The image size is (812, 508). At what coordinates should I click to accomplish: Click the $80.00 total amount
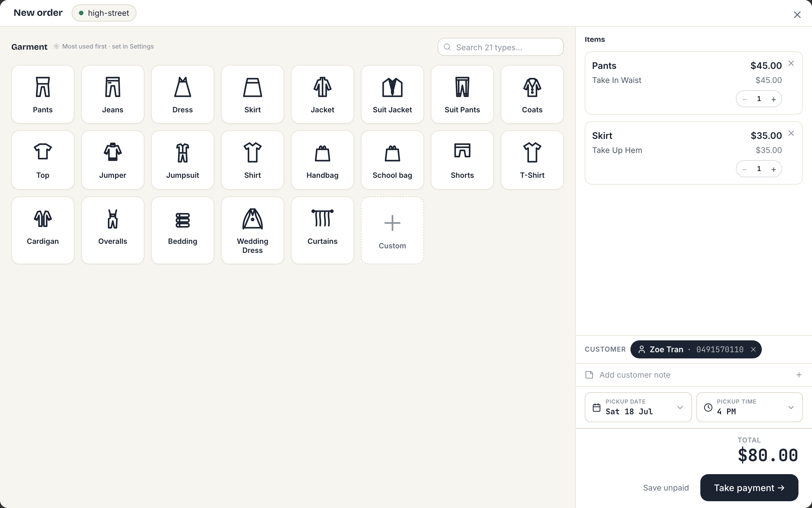click(768, 455)
